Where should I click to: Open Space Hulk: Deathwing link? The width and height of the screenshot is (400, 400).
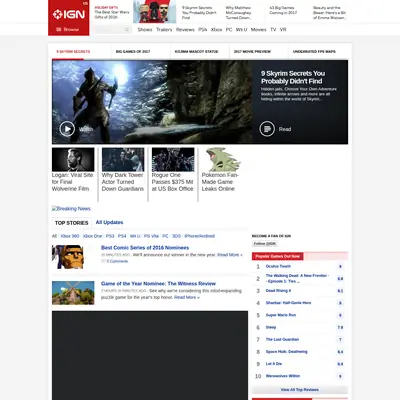(287, 352)
